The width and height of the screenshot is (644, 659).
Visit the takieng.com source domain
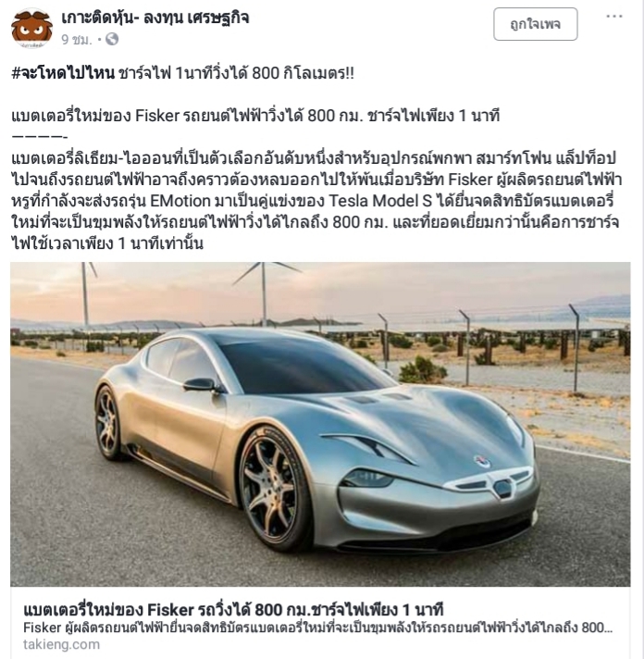(61, 644)
